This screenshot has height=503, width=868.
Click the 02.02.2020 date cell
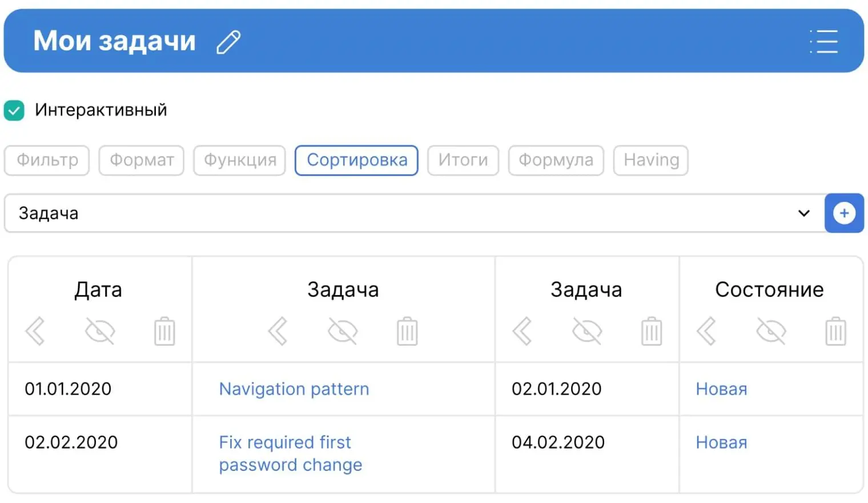click(71, 442)
